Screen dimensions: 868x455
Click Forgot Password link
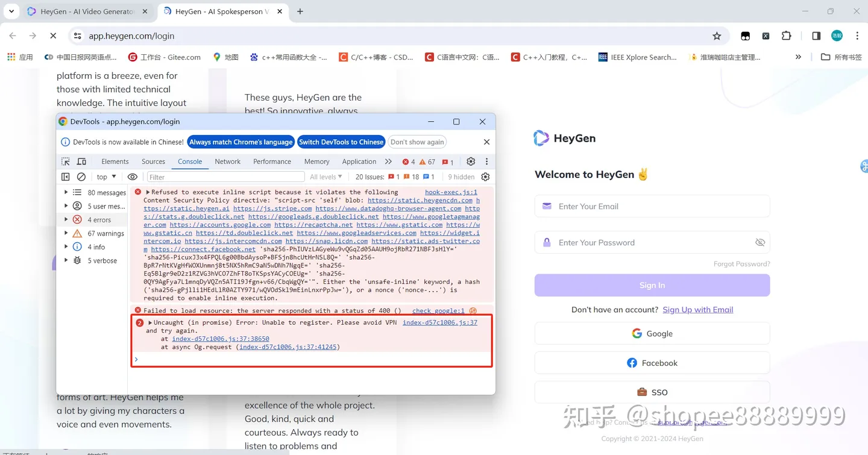click(x=741, y=264)
